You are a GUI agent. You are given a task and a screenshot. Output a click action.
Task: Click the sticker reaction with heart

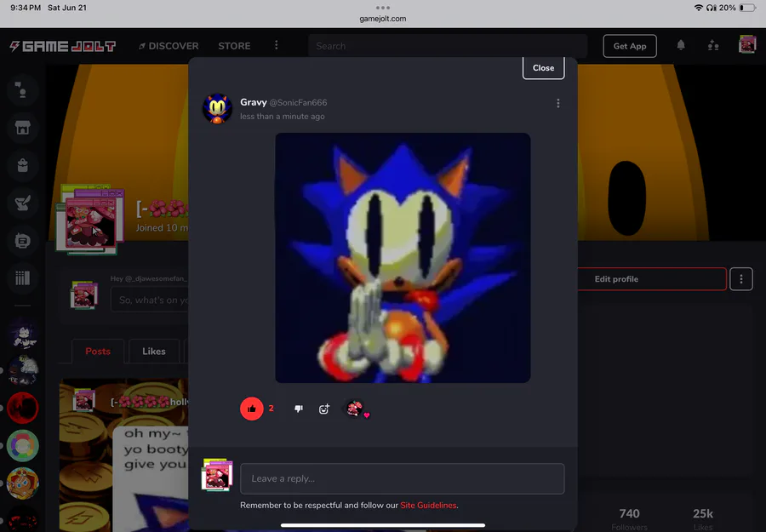[357, 409]
